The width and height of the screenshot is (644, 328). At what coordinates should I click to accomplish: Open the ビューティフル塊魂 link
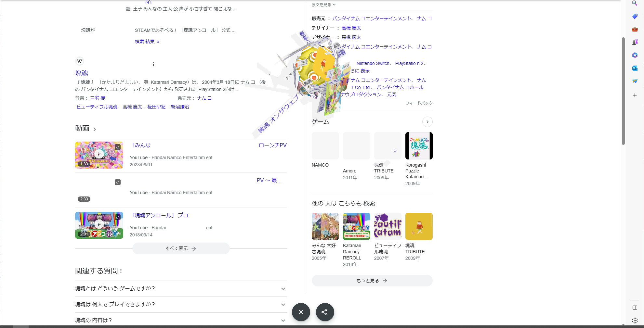(x=97, y=107)
